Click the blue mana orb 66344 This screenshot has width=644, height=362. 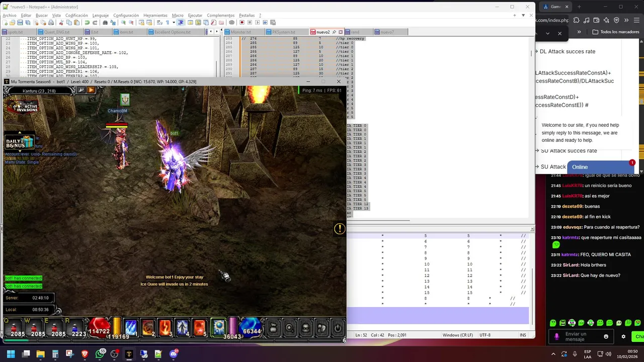coord(251,328)
